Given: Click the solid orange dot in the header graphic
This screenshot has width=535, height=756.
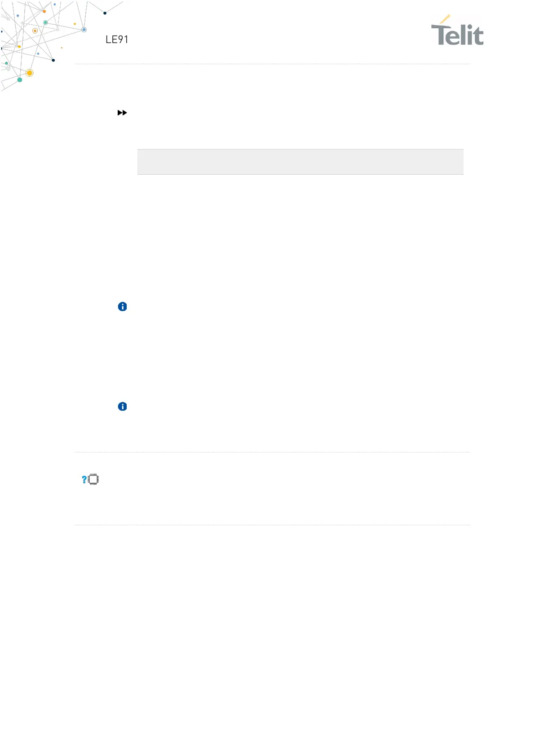Looking at the screenshot, I should click(44, 11).
